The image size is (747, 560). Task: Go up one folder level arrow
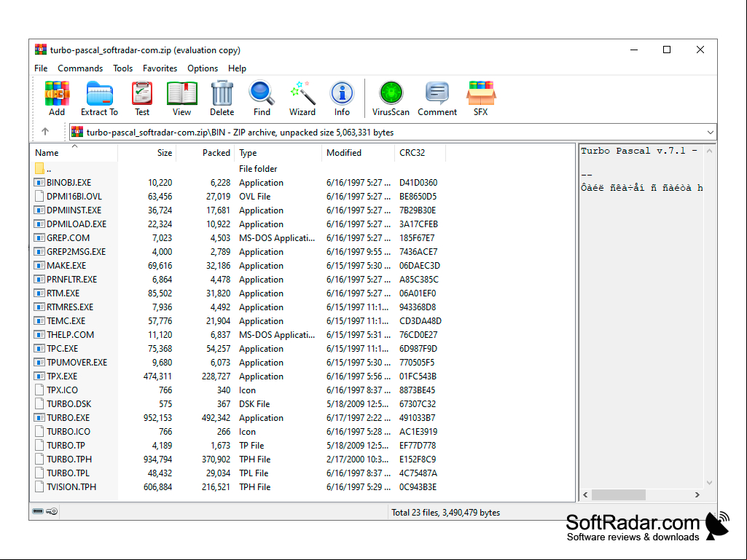point(45,131)
